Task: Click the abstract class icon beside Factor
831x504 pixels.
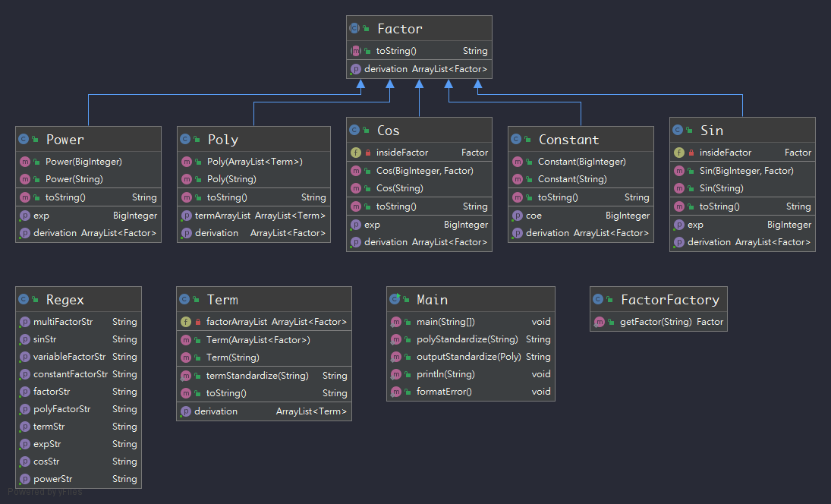Action: point(355,28)
